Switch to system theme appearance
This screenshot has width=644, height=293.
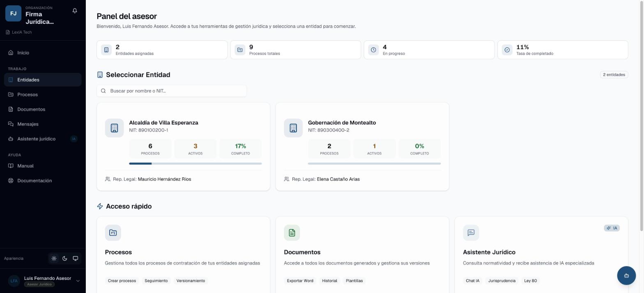pos(76,258)
